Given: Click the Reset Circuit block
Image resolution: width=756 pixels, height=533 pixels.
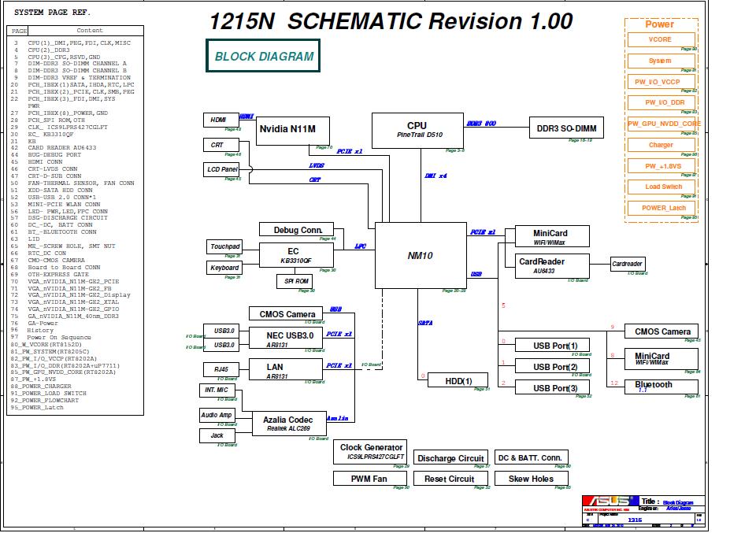Looking at the screenshot, I should point(450,479).
